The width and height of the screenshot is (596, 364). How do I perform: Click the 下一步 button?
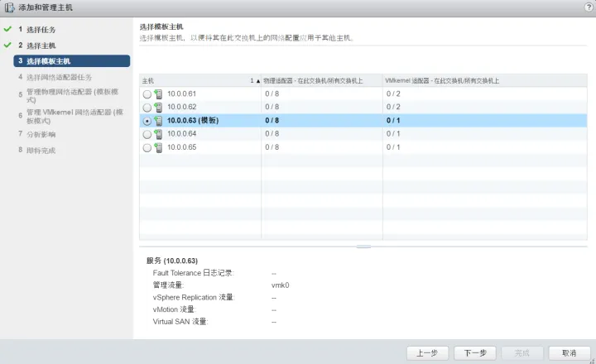point(475,353)
